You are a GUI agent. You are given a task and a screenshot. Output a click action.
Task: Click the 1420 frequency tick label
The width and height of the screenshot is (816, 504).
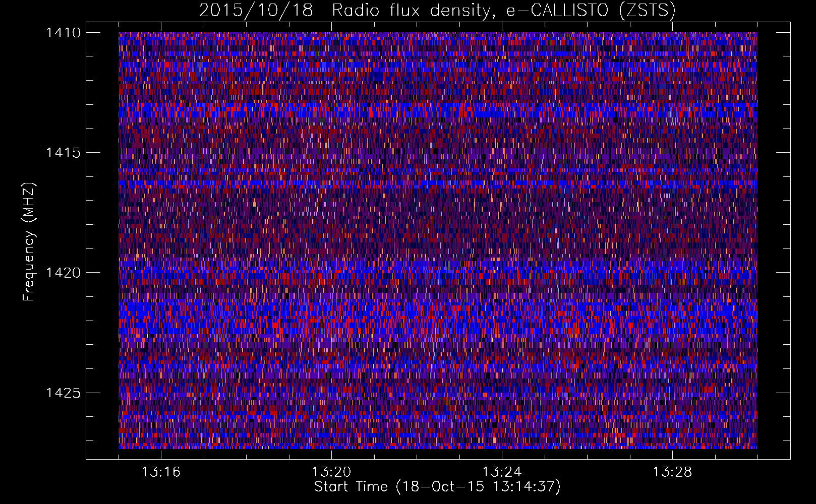(63, 273)
